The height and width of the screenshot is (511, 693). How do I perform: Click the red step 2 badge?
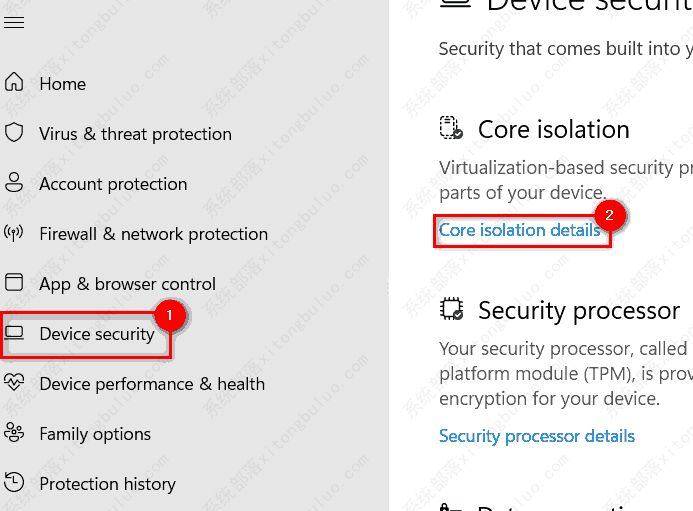pos(609,214)
